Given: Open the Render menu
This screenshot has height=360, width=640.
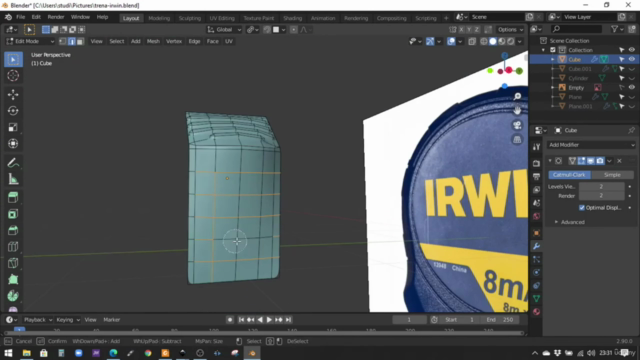Looking at the screenshot, I should [x=56, y=17].
